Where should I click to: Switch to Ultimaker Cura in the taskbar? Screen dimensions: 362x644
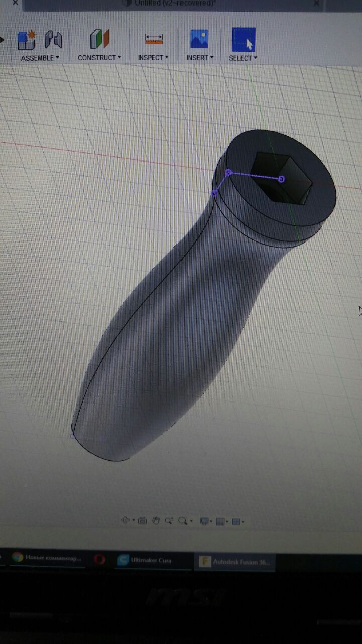(152, 560)
